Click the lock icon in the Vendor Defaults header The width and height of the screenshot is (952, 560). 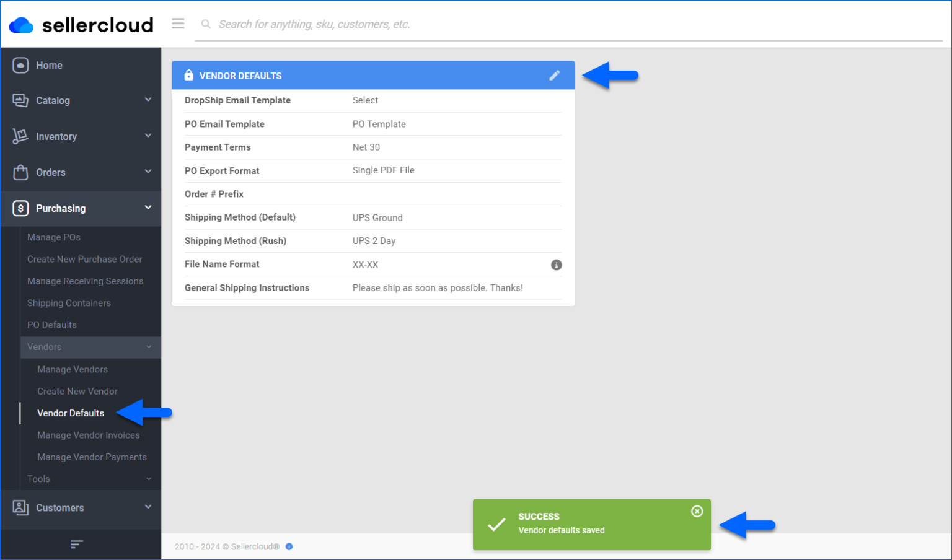[x=189, y=75]
